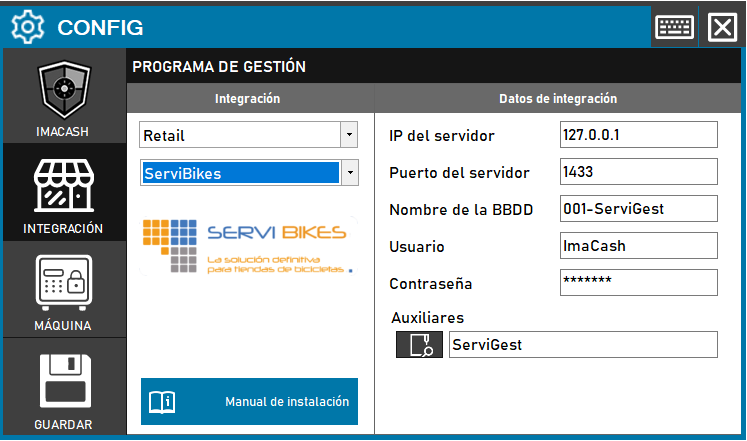
Task: Click the Servi Bikes logo image
Action: pos(248,245)
